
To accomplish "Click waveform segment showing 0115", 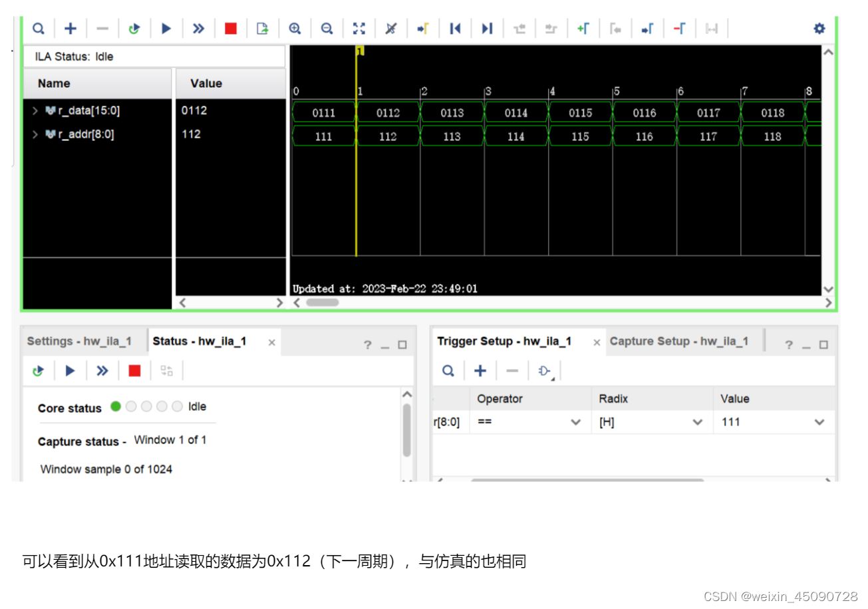I will [x=580, y=113].
